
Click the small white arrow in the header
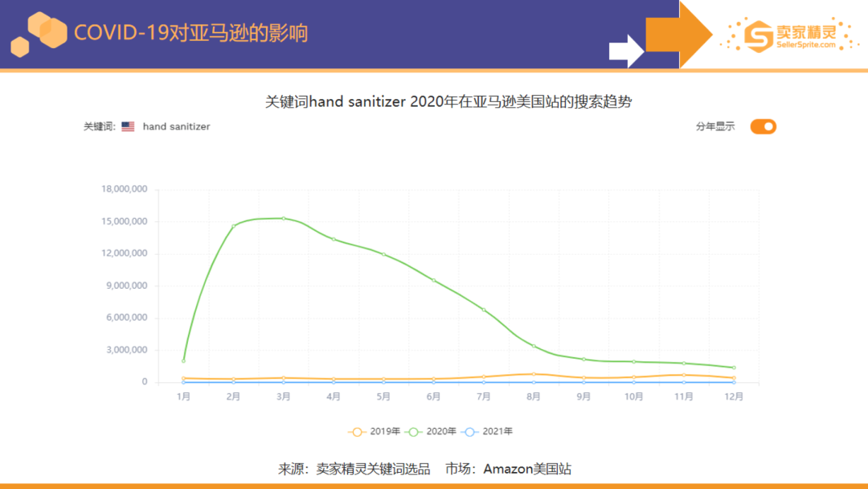coord(626,51)
